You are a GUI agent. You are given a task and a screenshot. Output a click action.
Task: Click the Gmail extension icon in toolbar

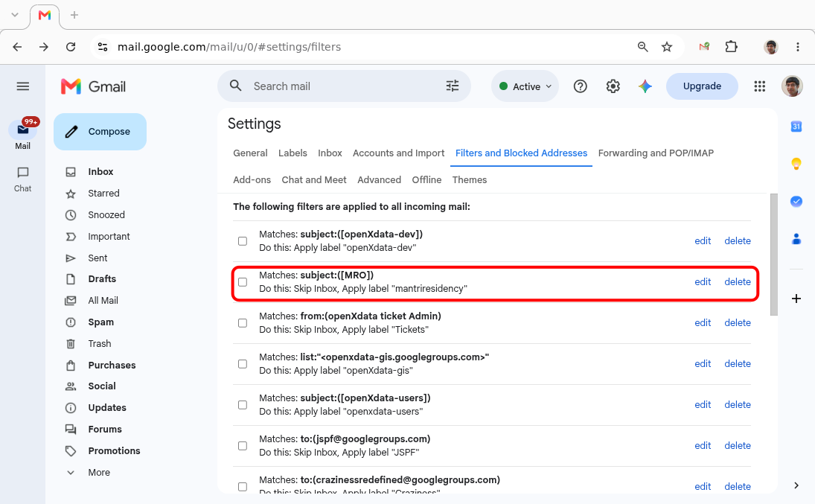[704, 47]
